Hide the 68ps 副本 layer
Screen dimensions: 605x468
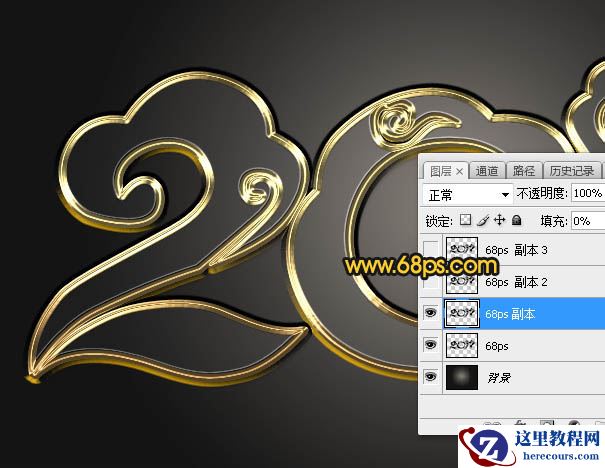click(x=431, y=313)
